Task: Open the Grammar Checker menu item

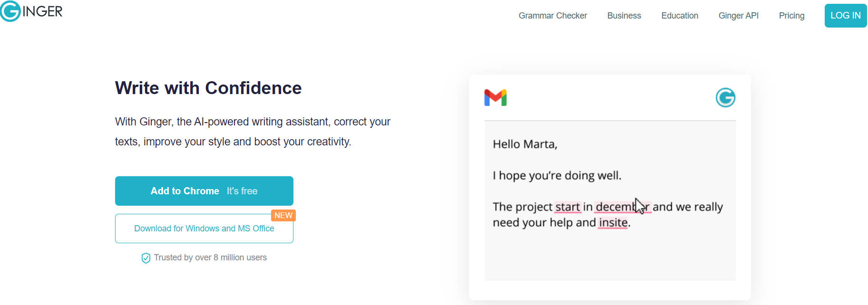Action: 552,15
